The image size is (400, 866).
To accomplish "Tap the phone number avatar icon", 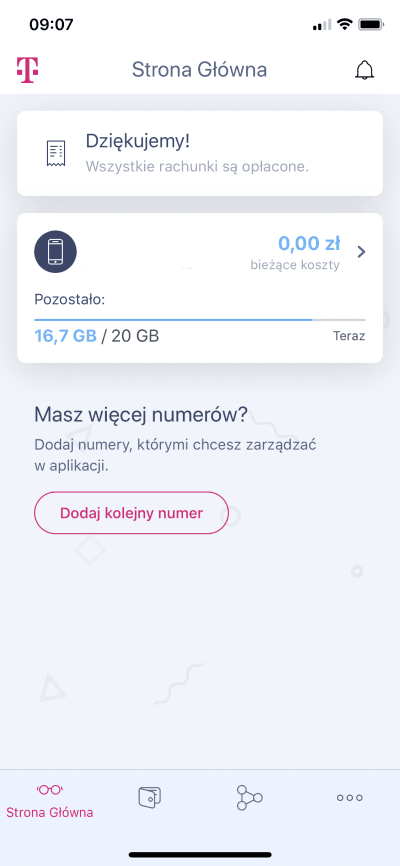I will coord(55,252).
